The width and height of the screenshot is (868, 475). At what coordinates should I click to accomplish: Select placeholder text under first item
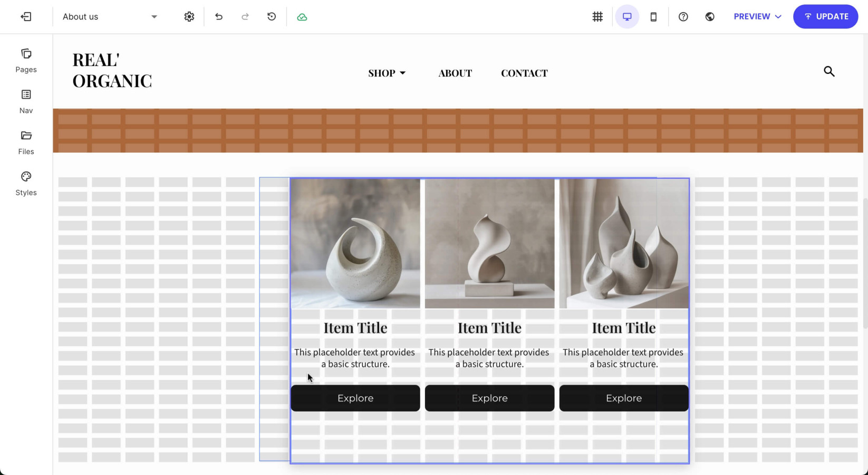pos(355,358)
